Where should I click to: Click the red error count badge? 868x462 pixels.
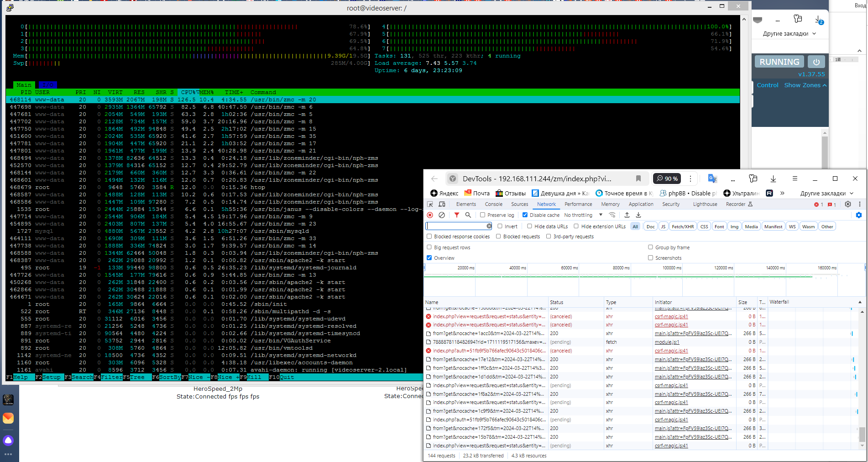tap(819, 205)
